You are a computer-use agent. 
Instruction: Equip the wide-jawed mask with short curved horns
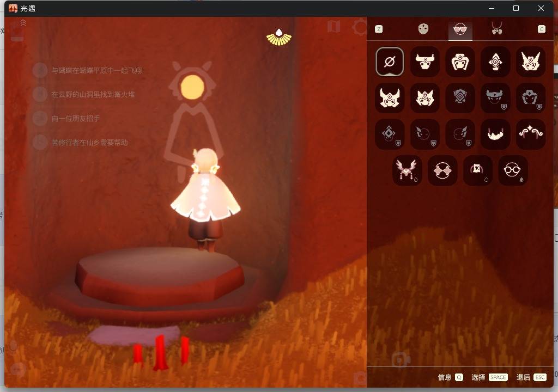389,98
